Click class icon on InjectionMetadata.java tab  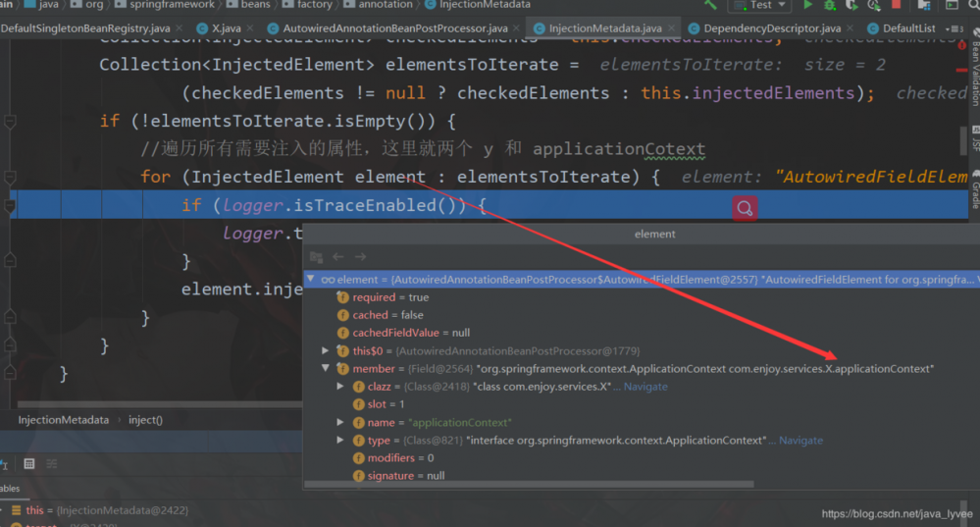(x=539, y=28)
